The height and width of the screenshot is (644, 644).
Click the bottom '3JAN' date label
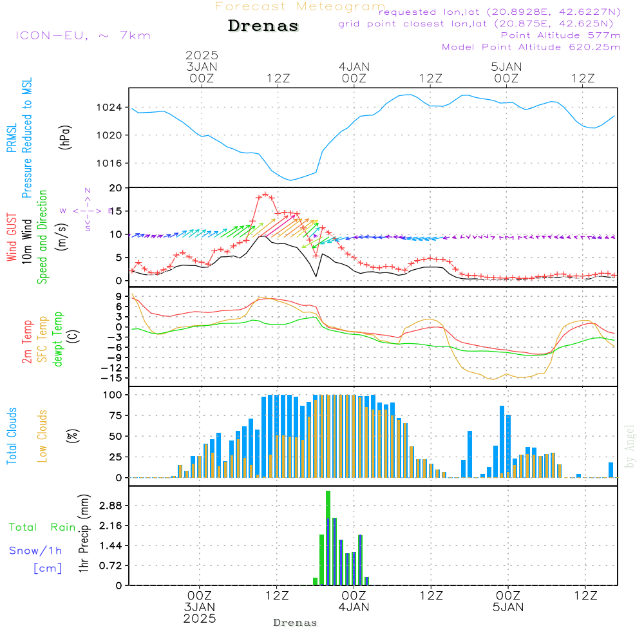(200, 607)
